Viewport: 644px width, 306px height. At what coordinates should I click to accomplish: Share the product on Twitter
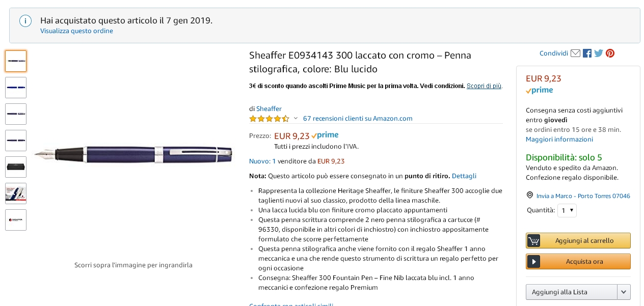599,53
